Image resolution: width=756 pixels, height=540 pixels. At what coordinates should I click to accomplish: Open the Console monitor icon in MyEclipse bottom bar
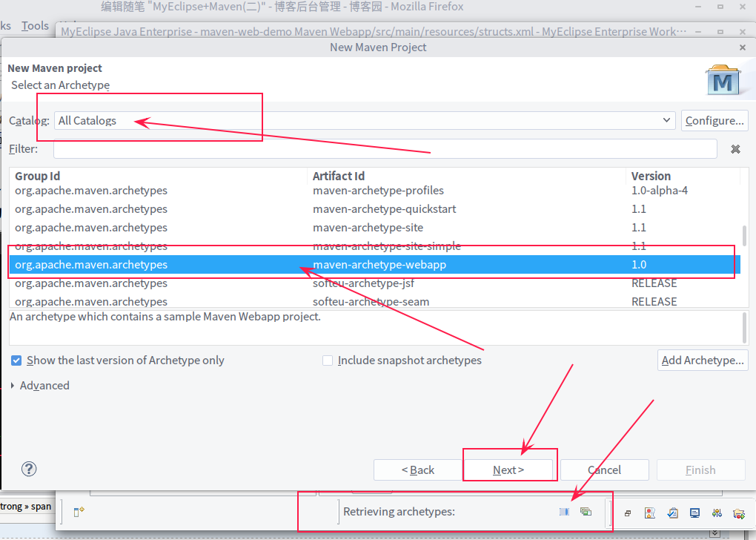[x=694, y=513]
